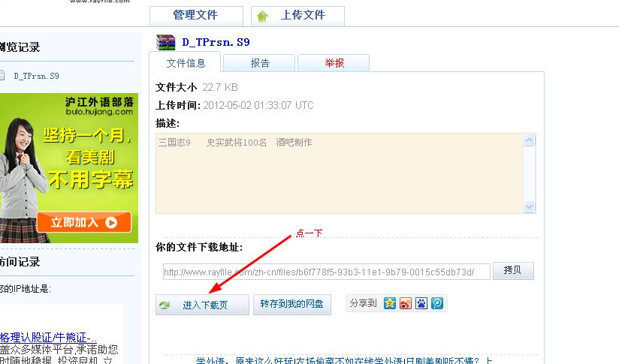Click the green upload arrow icon

262,17
